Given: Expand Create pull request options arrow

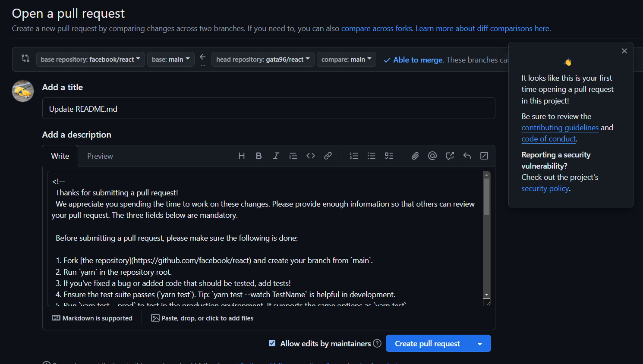Looking at the screenshot, I should click(x=480, y=344).
